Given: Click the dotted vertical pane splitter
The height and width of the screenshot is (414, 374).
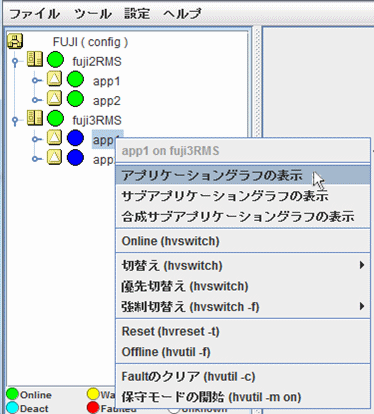Looking at the screenshot, I should [257, 82].
